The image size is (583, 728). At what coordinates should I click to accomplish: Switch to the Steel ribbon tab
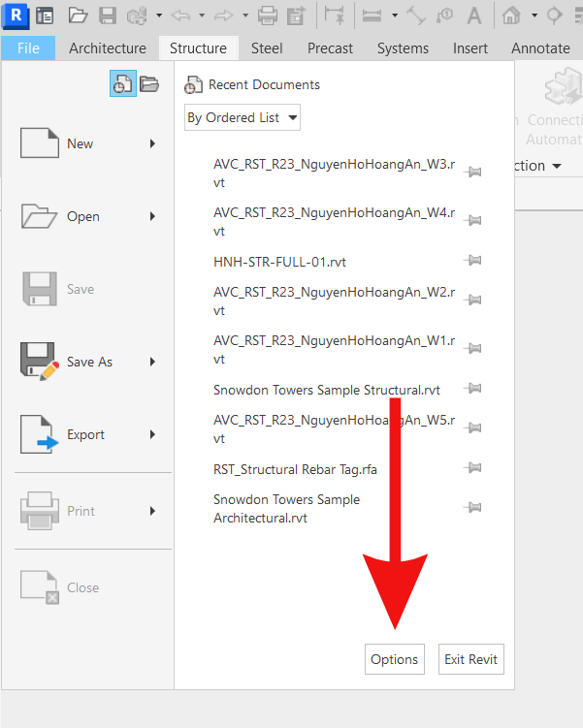point(267,47)
